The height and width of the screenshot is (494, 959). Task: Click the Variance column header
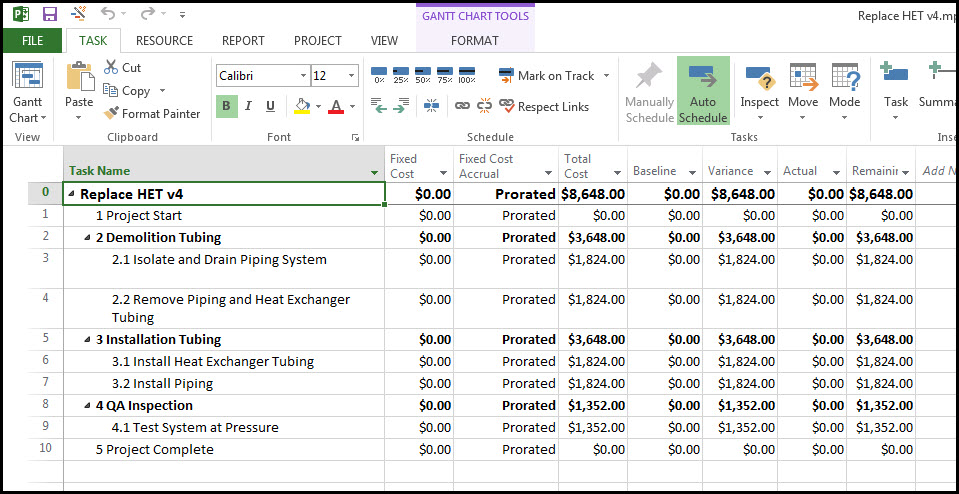click(x=739, y=165)
